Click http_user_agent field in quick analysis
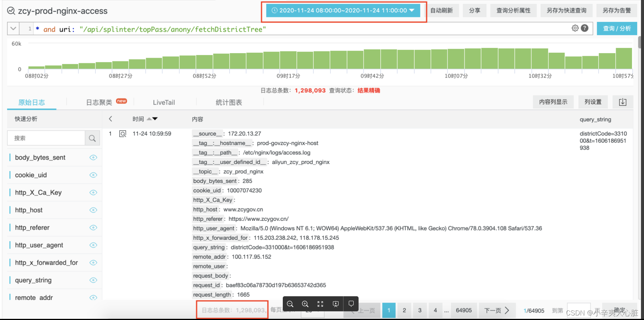644x320 pixels. coord(39,245)
